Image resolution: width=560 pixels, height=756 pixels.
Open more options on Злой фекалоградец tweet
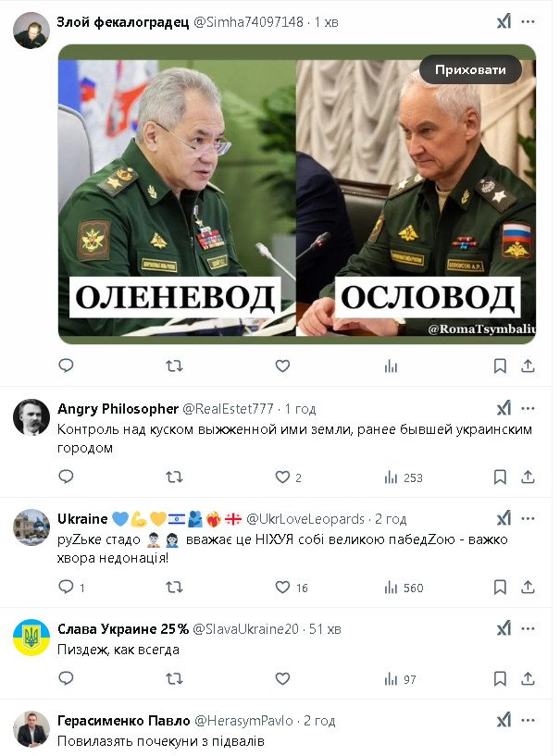point(529,21)
